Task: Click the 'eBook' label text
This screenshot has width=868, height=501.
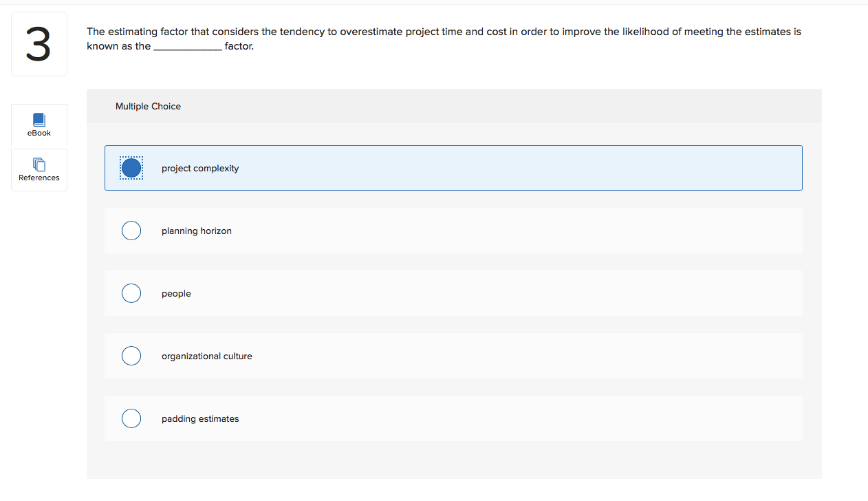Action: [39, 133]
